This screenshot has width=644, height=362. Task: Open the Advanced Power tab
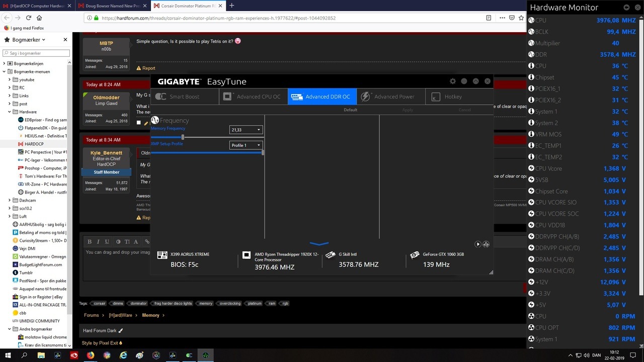(390, 97)
